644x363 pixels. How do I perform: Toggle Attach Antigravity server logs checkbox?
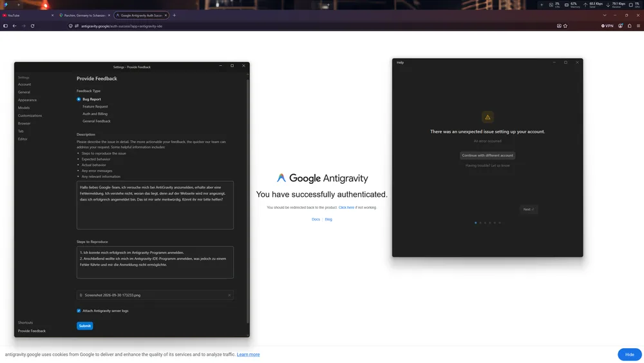click(x=79, y=311)
